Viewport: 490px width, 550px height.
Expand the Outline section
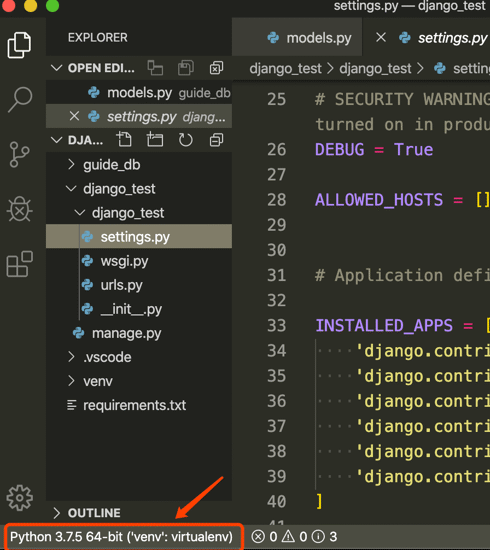point(56,513)
